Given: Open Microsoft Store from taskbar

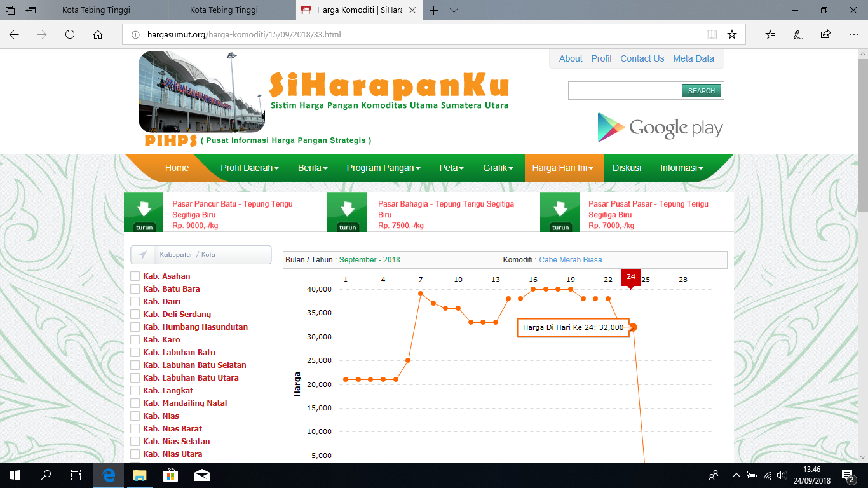Looking at the screenshot, I should (x=170, y=475).
